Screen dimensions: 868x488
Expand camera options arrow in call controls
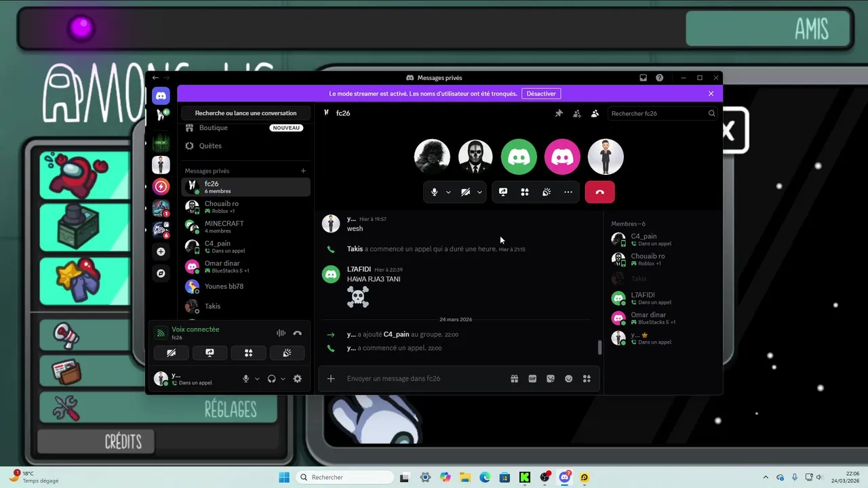[x=479, y=192]
